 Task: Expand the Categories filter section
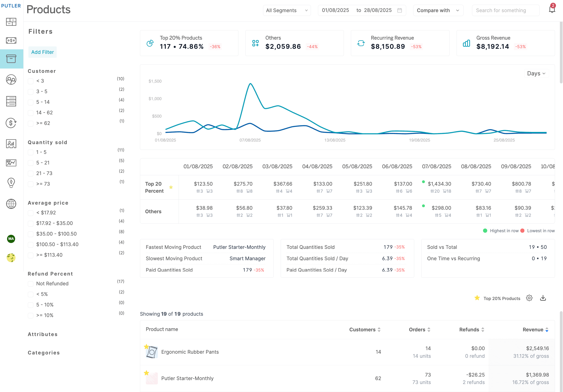coord(43,353)
